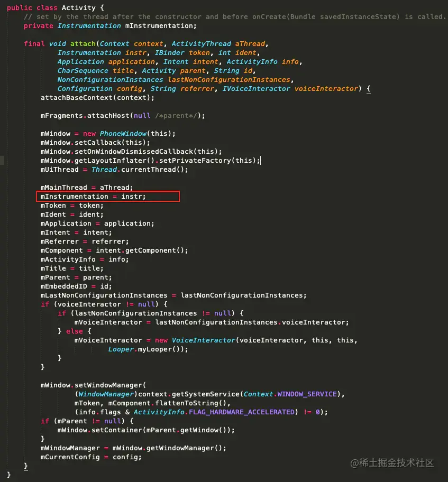
Task: Click the 'CharSequence title, Activity parent' line
Action: click(157, 71)
